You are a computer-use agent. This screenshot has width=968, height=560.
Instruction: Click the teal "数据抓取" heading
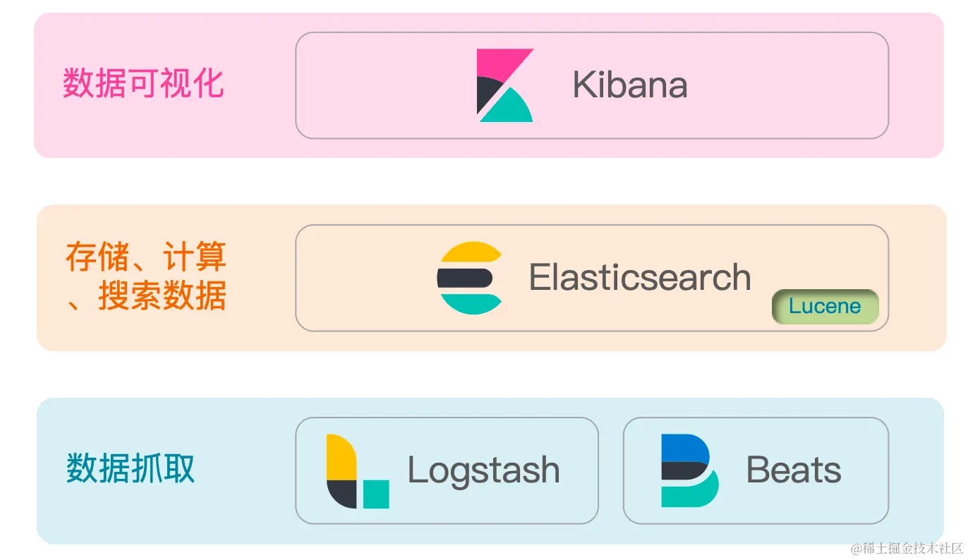(x=131, y=468)
